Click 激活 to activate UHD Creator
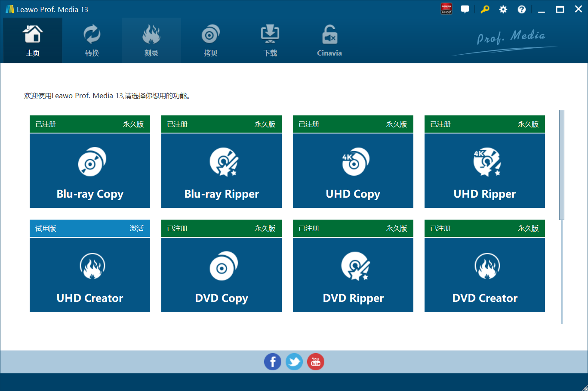The image size is (588, 391). click(x=137, y=229)
